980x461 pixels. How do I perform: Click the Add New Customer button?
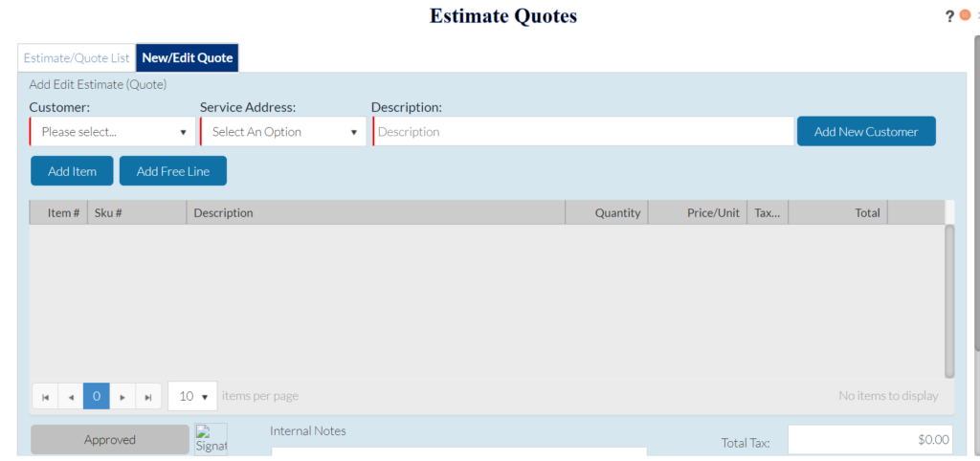click(x=865, y=132)
